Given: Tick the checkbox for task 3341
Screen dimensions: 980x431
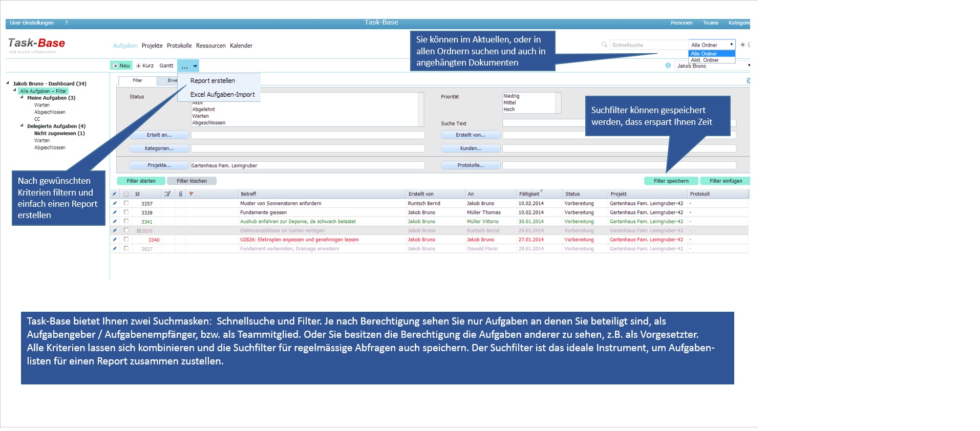Looking at the screenshot, I should pos(126,221).
